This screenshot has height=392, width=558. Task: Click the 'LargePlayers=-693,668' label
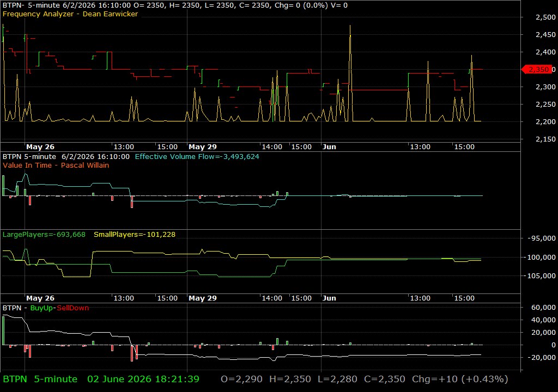pyautogui.click(x=44, y=235)
